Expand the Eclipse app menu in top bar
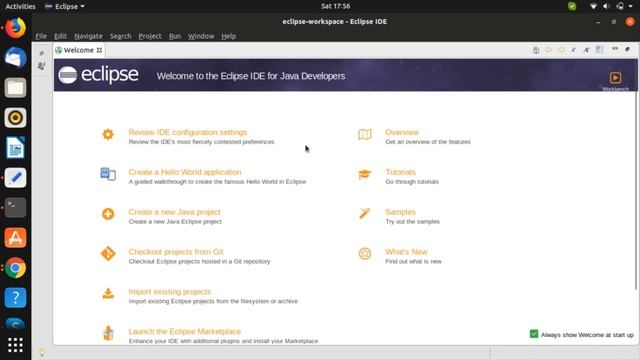 64,6
